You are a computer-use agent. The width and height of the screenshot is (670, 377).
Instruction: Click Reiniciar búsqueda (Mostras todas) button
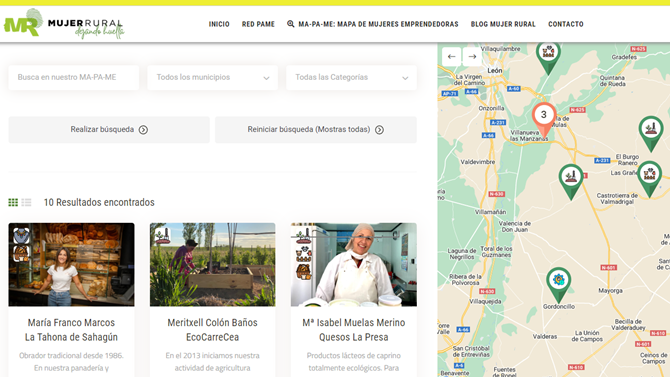(316, 130)
